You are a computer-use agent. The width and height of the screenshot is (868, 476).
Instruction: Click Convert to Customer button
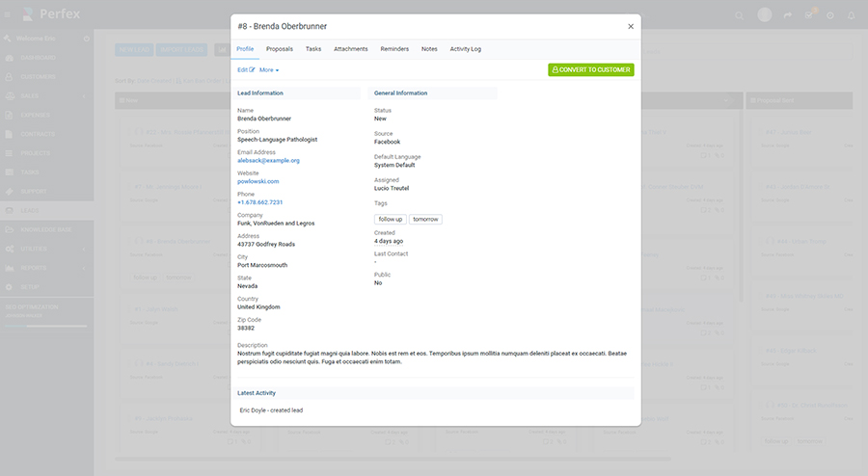(590, 70)
